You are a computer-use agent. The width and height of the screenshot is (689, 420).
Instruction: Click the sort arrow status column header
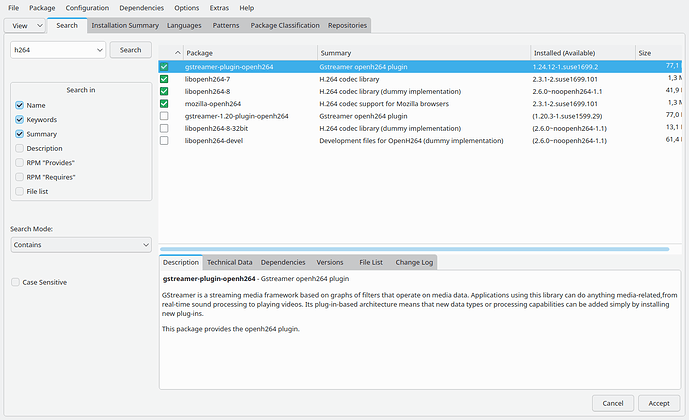pyautogui.click(x=171, y=53)
